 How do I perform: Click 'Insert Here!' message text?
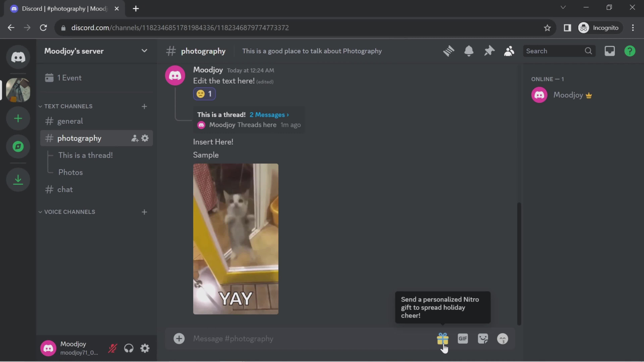pyautogui.click(x=213, y=142)
